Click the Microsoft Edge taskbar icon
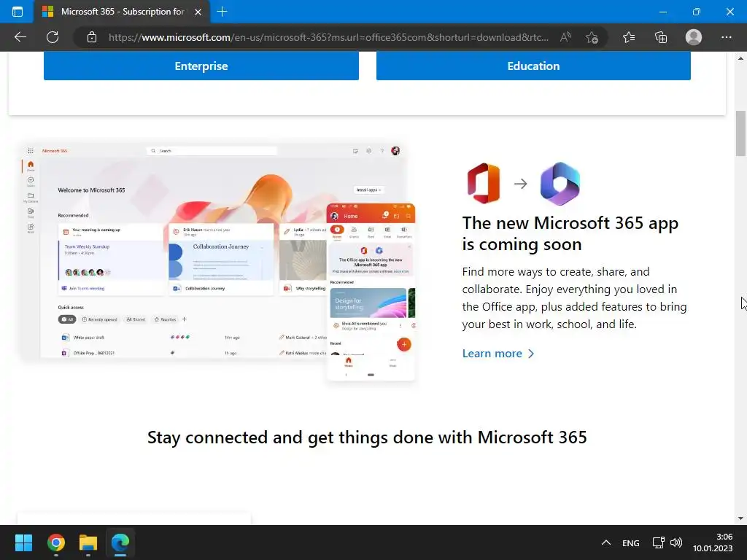 coord(120,542)
